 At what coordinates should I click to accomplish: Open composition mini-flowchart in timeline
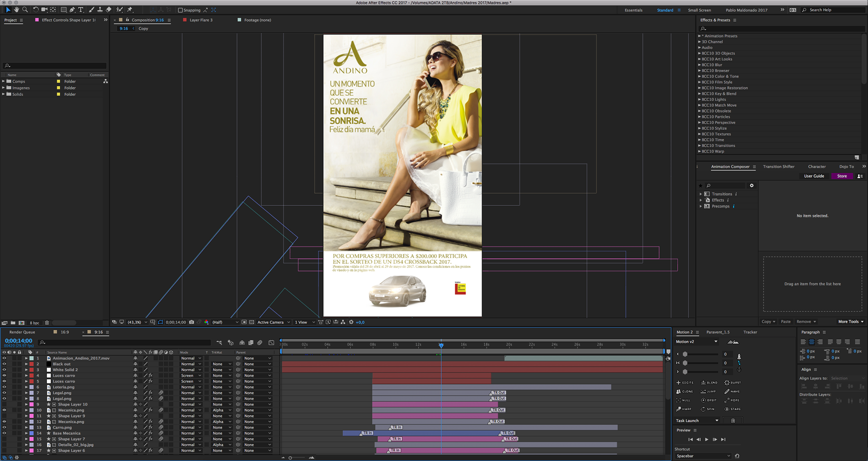tap(219, 343)
